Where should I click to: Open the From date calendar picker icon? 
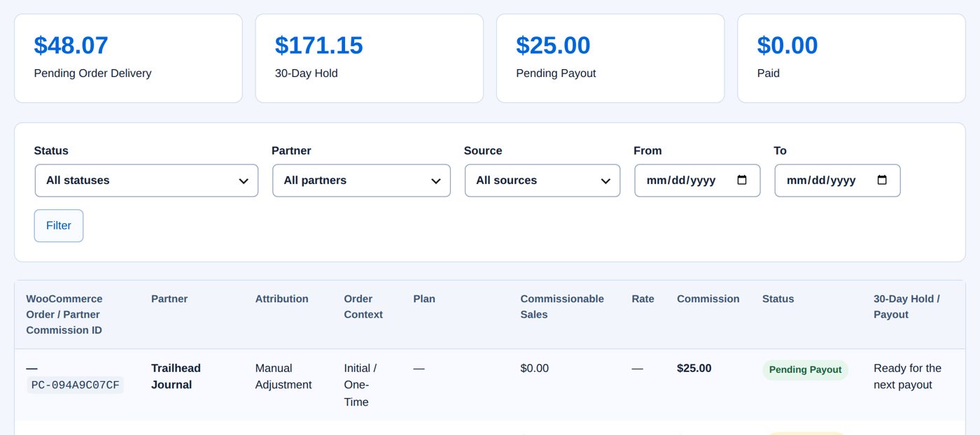click(x=742, y=180)
